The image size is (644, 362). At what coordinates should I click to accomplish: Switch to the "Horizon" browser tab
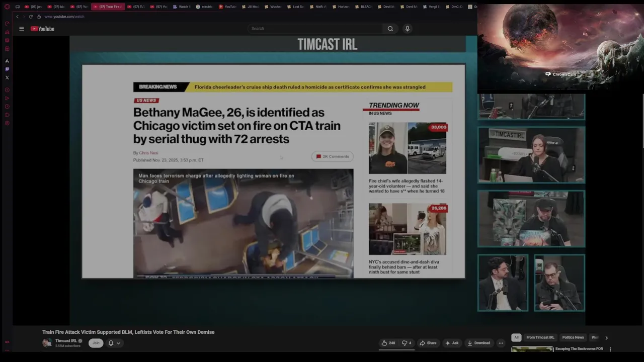pyautogui.click(x=341, y=7)
